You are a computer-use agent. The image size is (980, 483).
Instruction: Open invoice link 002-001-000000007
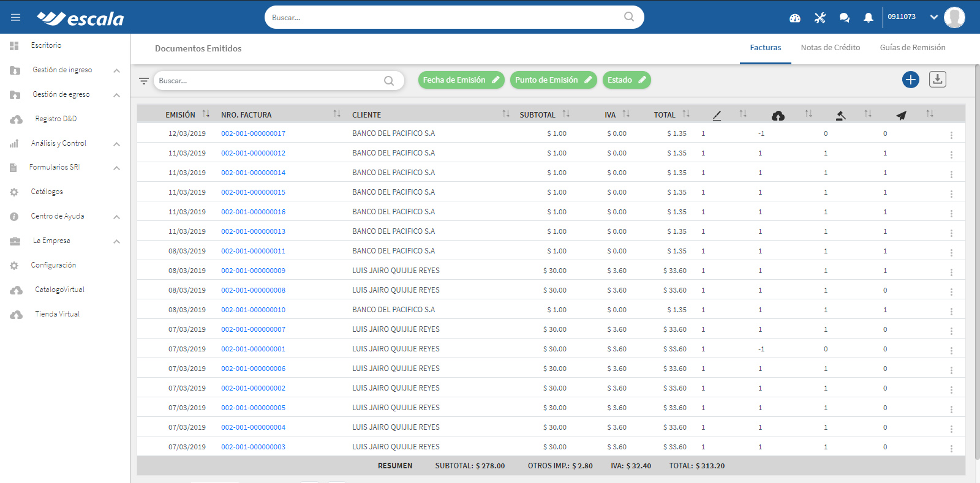(253, 329)
